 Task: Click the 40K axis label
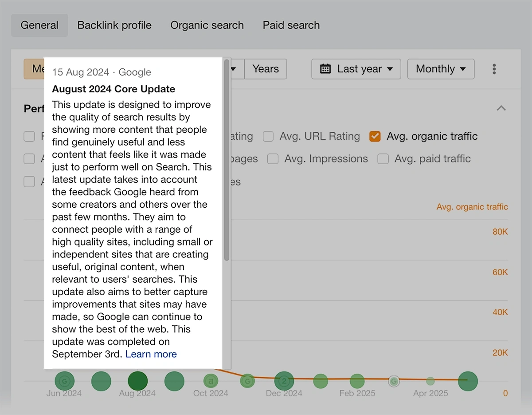500,312
